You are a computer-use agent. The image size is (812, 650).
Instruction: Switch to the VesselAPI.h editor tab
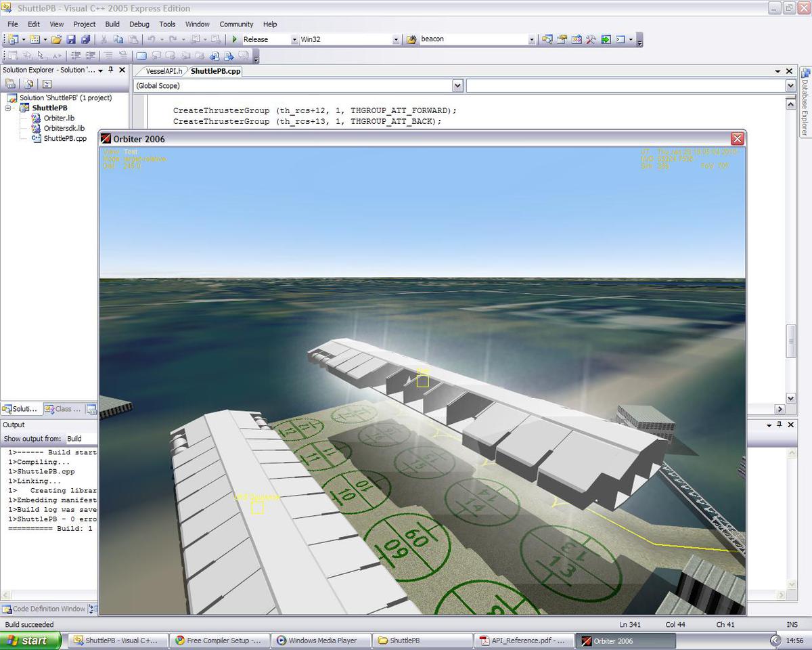point(164,71)
